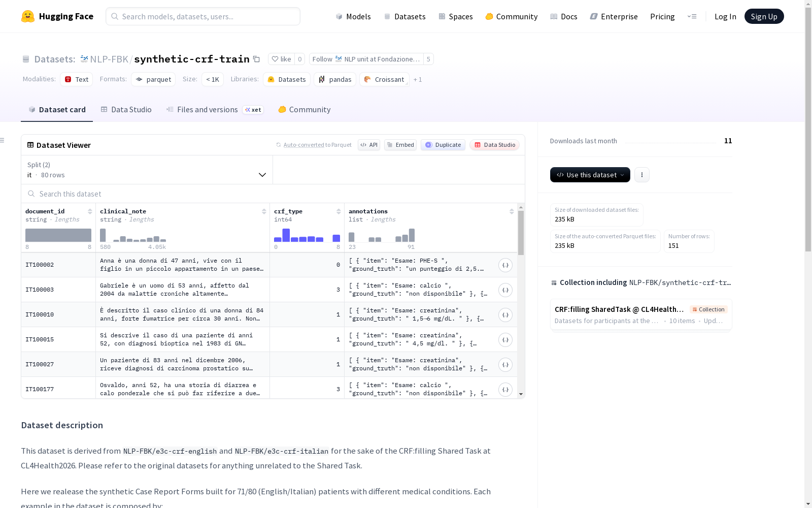Open the three-dot dataset options menu

coord(642,175)
